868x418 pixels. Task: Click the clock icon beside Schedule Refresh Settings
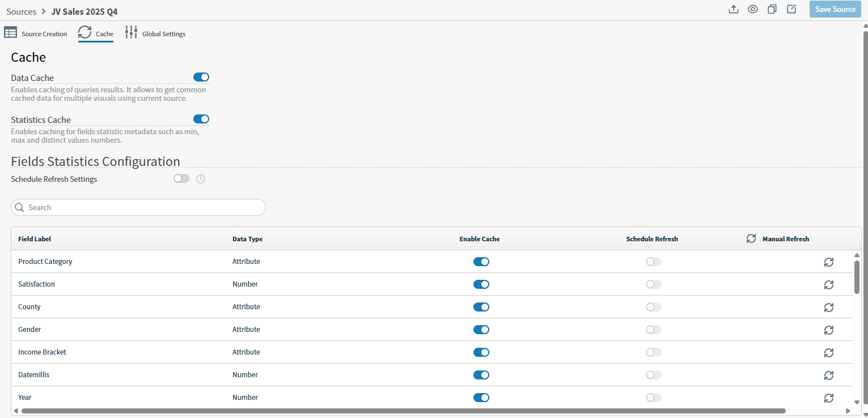(x=201, y=178)
